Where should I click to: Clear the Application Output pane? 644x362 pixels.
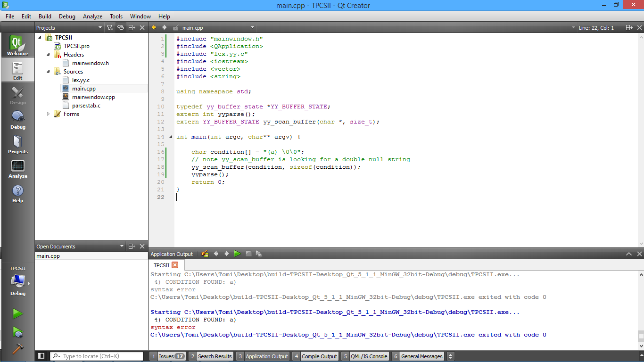click(205, 254)
